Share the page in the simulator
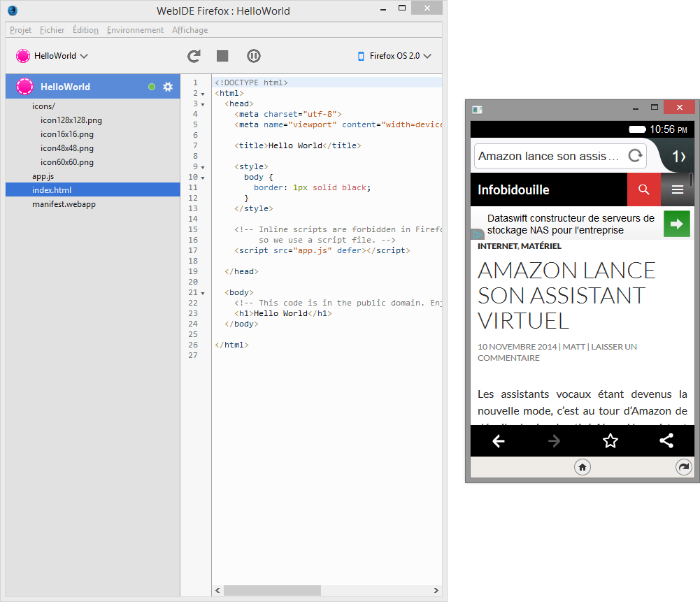Screen dimensions: 700x602 [666, 441]
